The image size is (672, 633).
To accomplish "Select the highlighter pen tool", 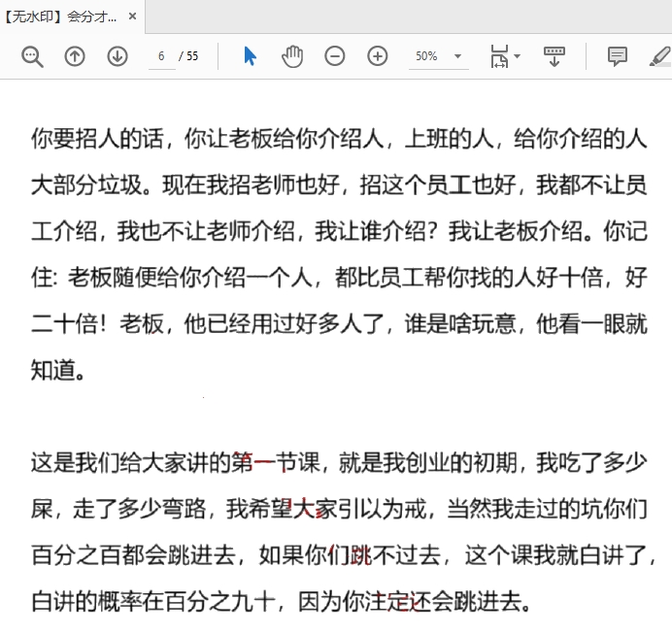I will point(659,56).
